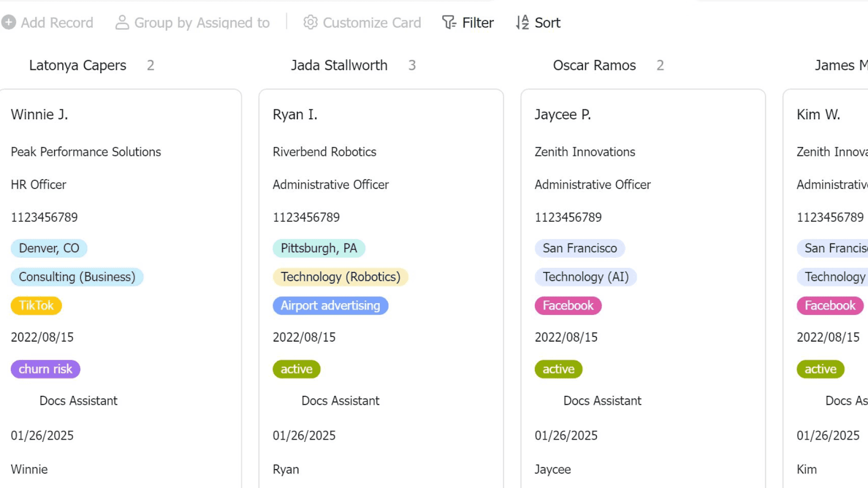Click the Filter funnel icon
Screen dimensions: 868x488
click(449, 22)
